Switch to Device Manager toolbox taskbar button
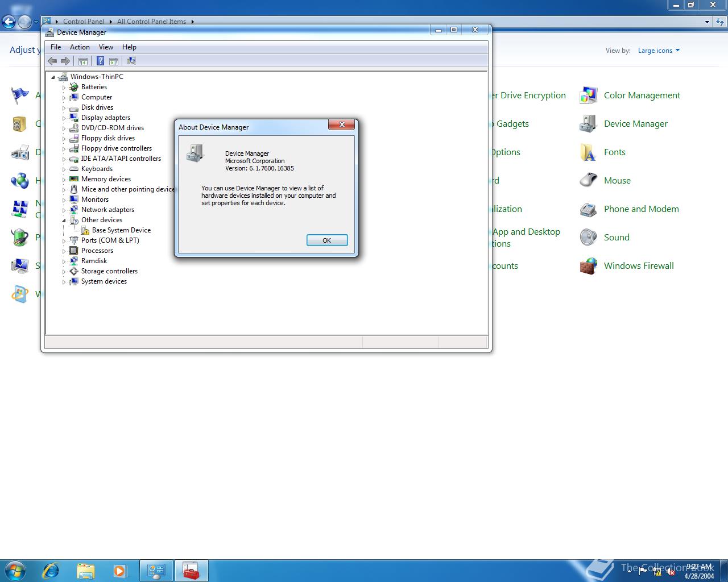 192,571
